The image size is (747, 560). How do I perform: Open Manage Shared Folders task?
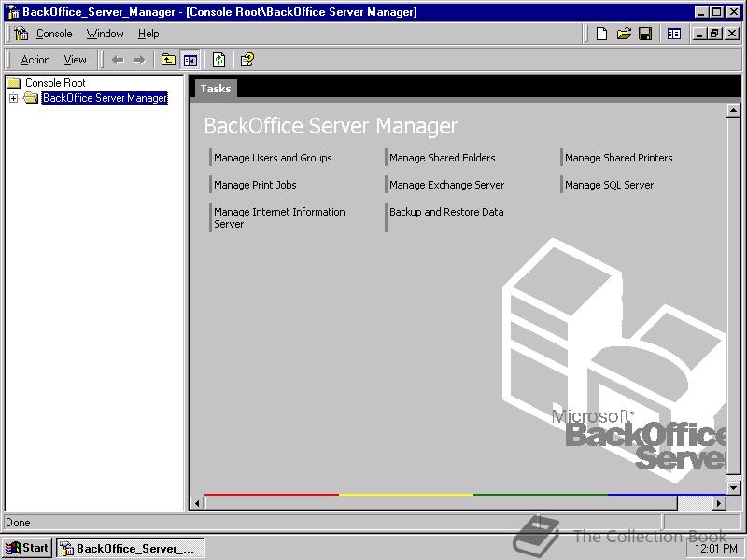(x=442, y=158)
